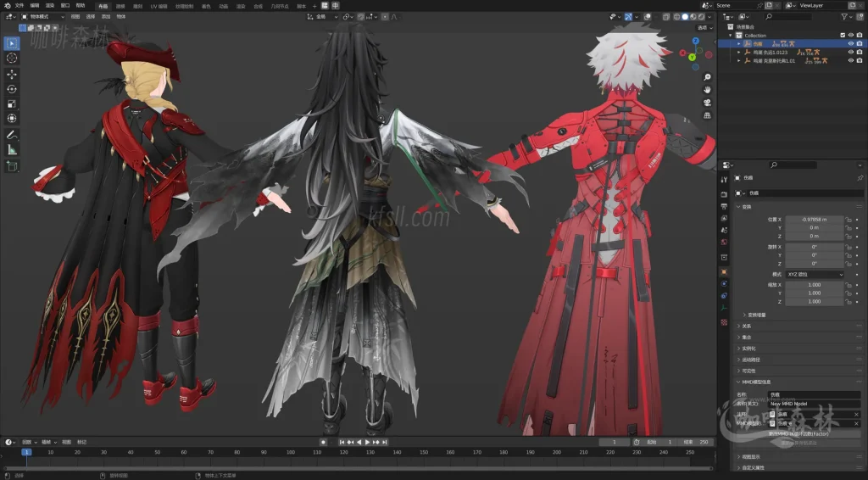The image size is (868, 480).
Task: Click the blue Z axis gizmo
Action: pyautogui.click(x=695, y=42)
